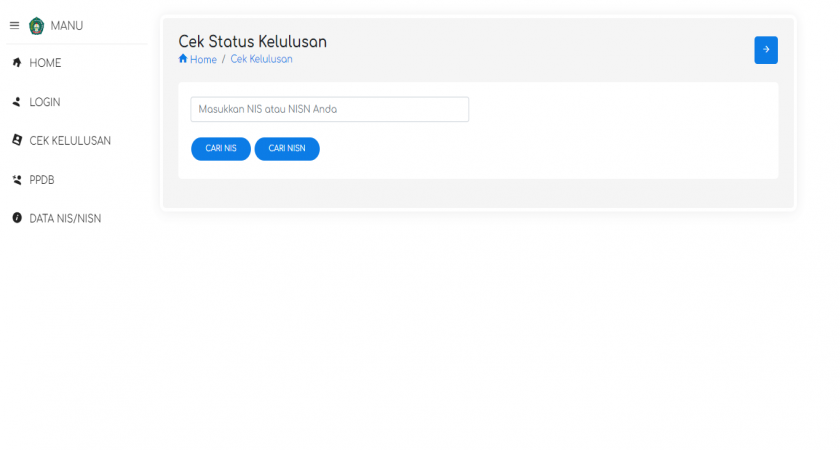Click the CEK KELULUSAN book icon
The height and width of the screenshot is (450, 840).
tap(17, 140)
